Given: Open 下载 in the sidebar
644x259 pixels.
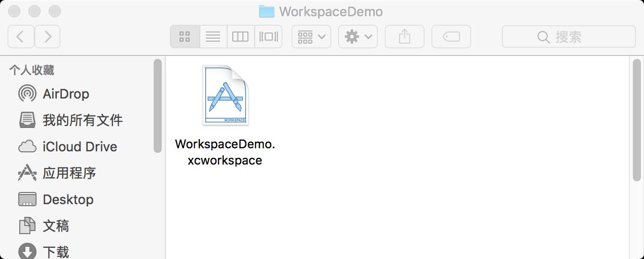Looking at the screenshot, I should point(44,252).
